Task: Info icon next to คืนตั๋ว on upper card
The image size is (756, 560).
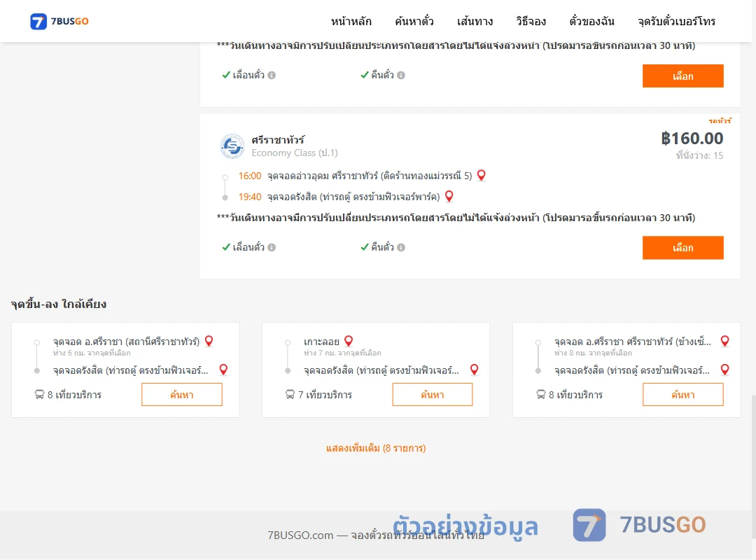Action: (401, 75)
